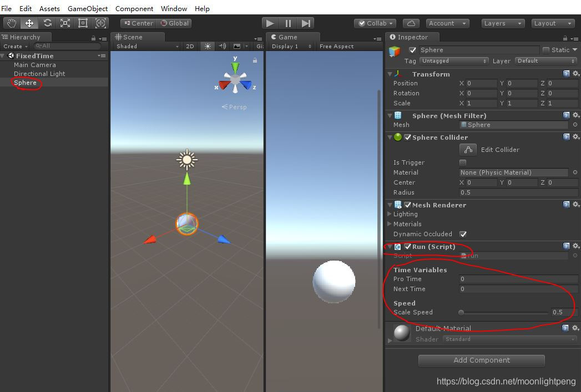Viewport: 581px width, 392px height.
Task: Uncheck Dynamic Occluded
Action: [x=463, y=234]
